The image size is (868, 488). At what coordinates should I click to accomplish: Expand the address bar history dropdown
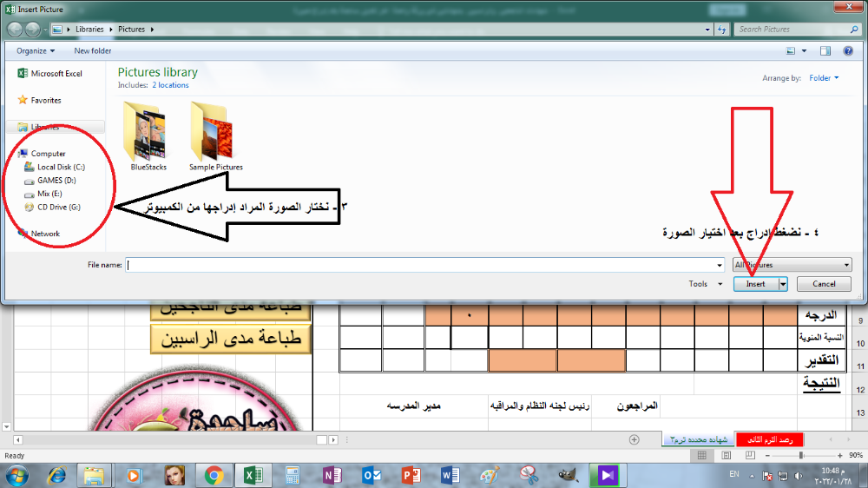coord(707,30)
